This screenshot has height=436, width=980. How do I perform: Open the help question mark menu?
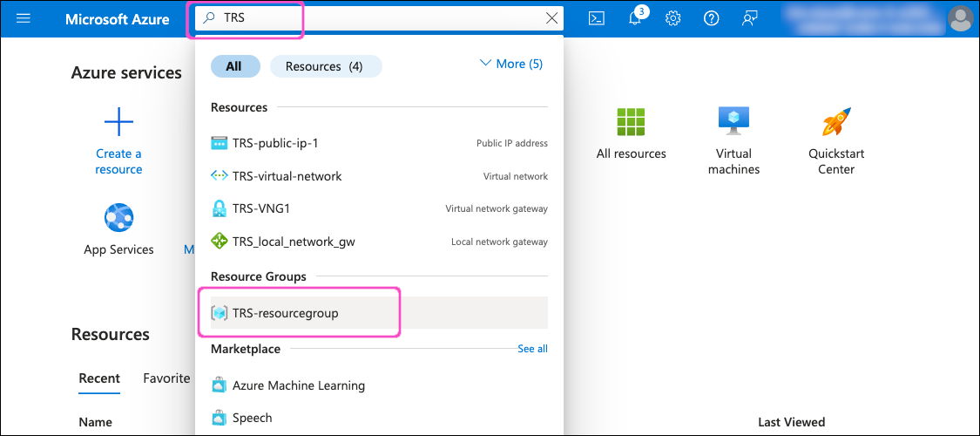711,18
